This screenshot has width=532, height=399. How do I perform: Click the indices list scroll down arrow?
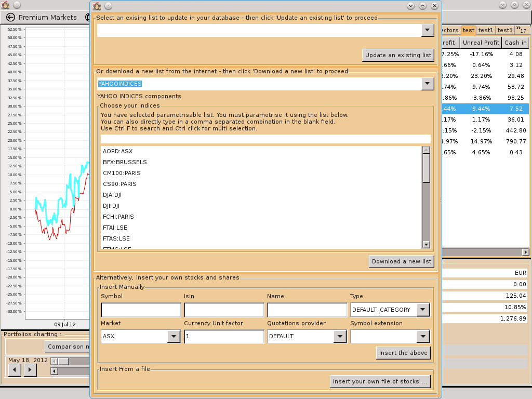click(x=426, y=245)
